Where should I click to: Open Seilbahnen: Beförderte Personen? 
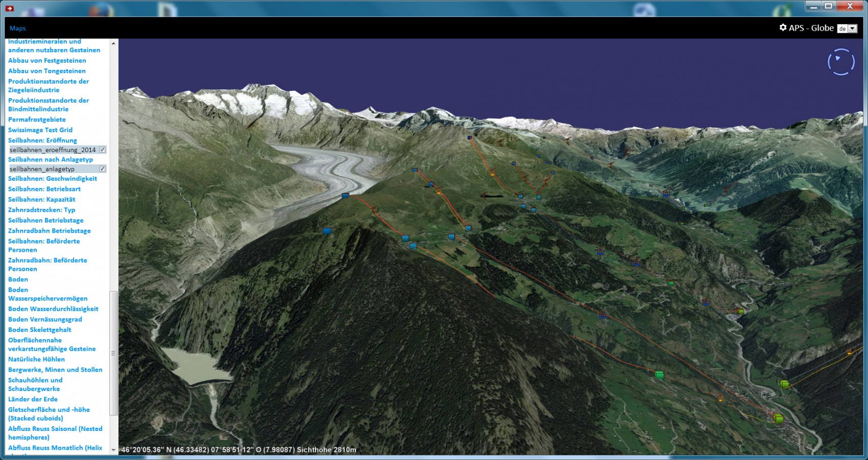pyautogui.click(x=44, y=245)
